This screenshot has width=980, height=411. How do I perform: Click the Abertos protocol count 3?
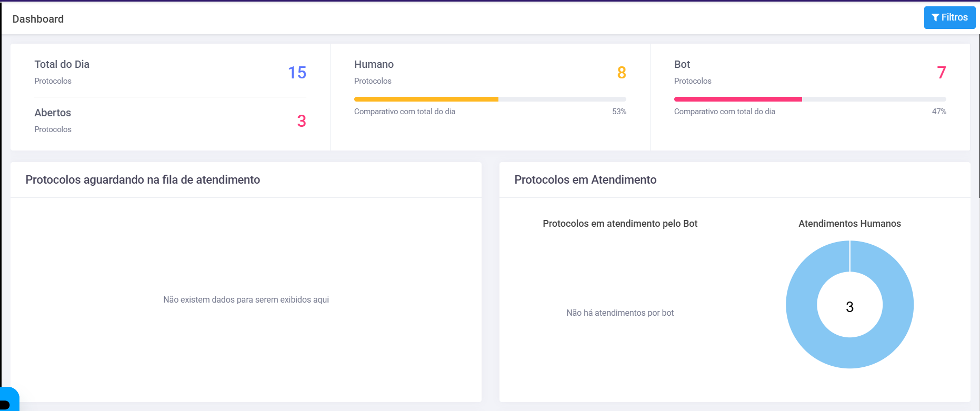coord(301,121)
